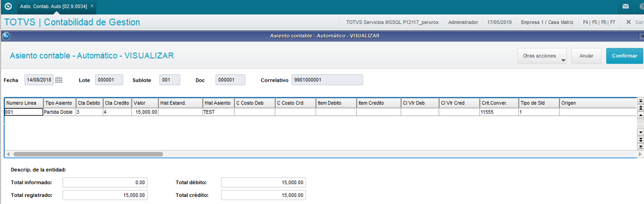The image size is (644, 204).
Task: Click C Costo Crd column header
Action: (295, 103)
